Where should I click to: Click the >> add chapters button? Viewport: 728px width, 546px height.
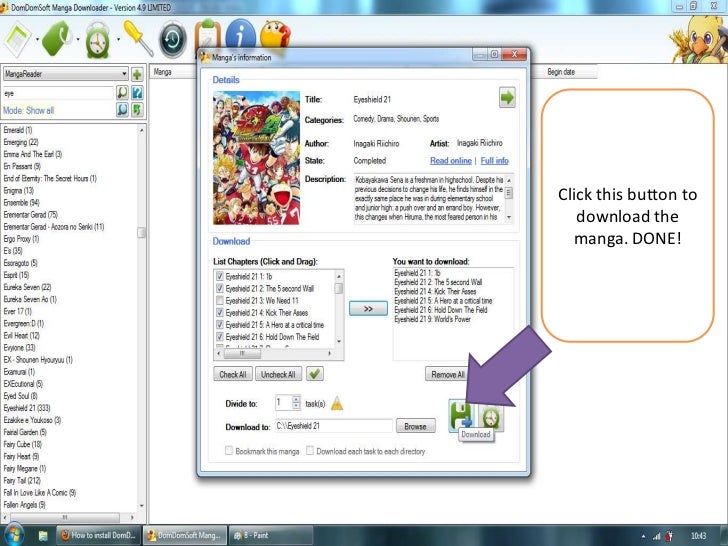tap(368, 308)
